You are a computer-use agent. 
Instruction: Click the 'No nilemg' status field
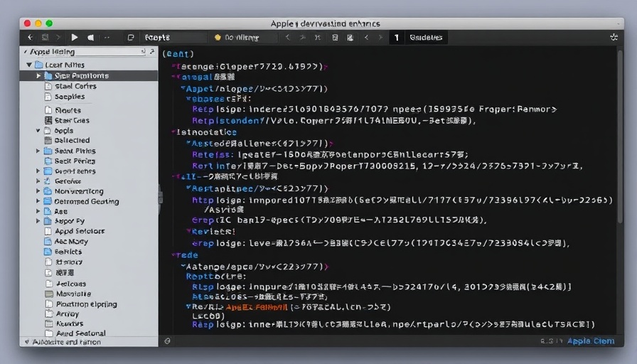pyautogui.click(x=245, y=38)
